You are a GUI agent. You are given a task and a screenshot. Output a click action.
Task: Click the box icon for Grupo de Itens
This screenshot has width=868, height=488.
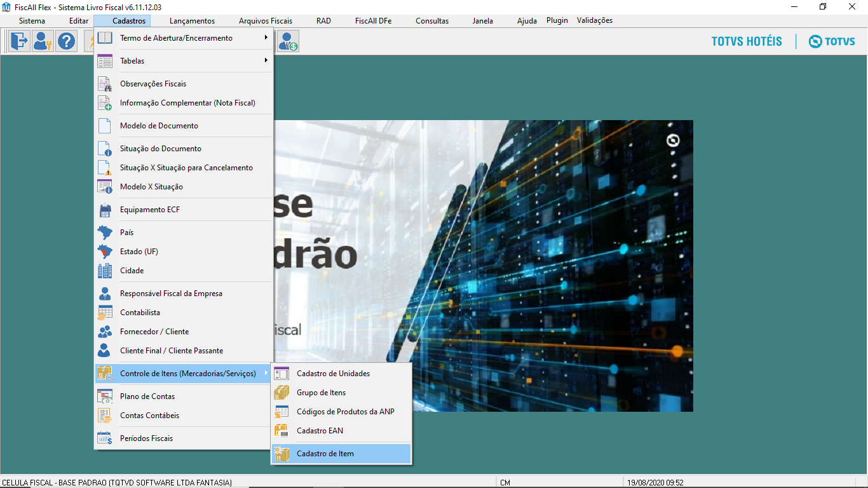(x=281, y=393)
